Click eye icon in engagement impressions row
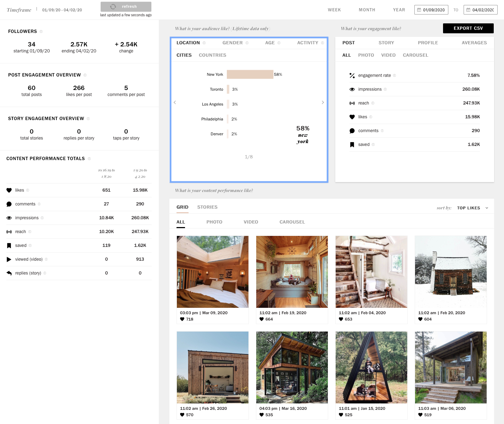This screenshot has height=424, width=504. (x=352, y=89)
